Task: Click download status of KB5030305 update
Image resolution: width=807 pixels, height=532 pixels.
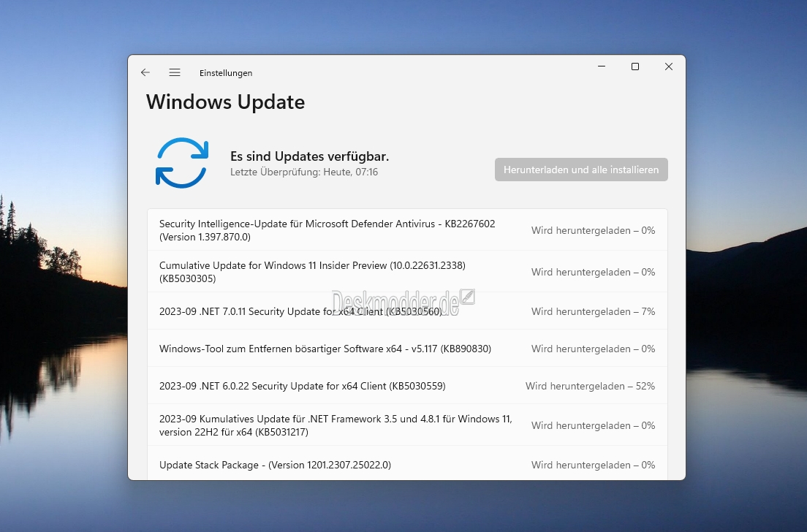Action: click(593, 272)
